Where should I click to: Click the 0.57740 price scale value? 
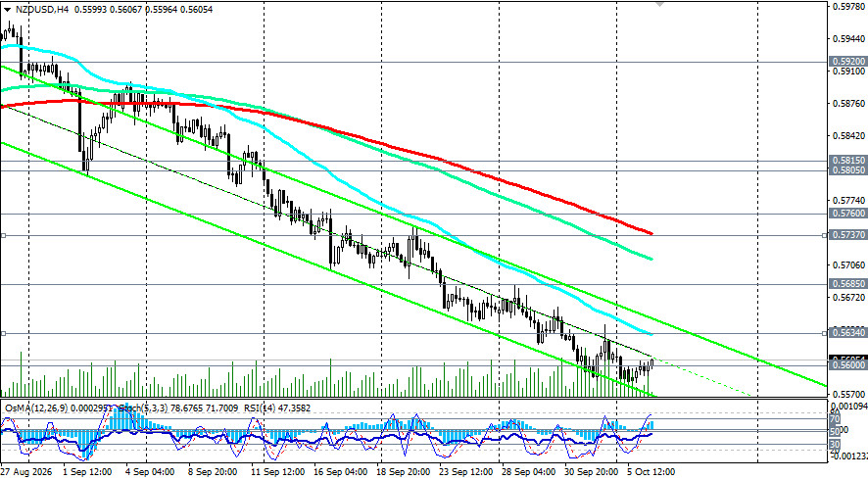(848, 201)
